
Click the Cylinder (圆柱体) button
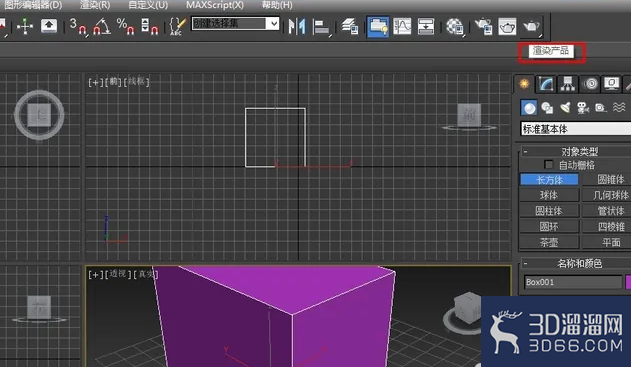click(x=549, y=210)
